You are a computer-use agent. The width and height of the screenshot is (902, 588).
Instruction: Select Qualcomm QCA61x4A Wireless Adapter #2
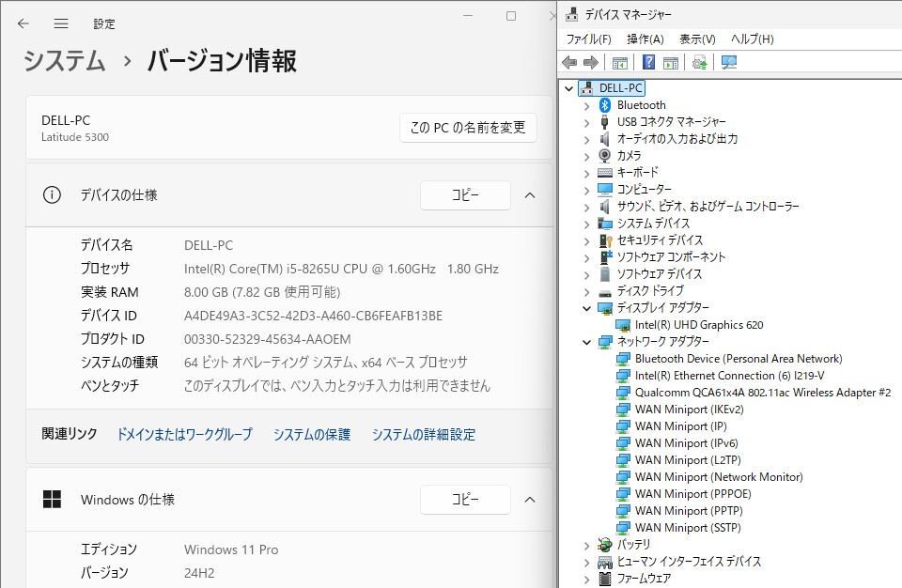point(763,393)
